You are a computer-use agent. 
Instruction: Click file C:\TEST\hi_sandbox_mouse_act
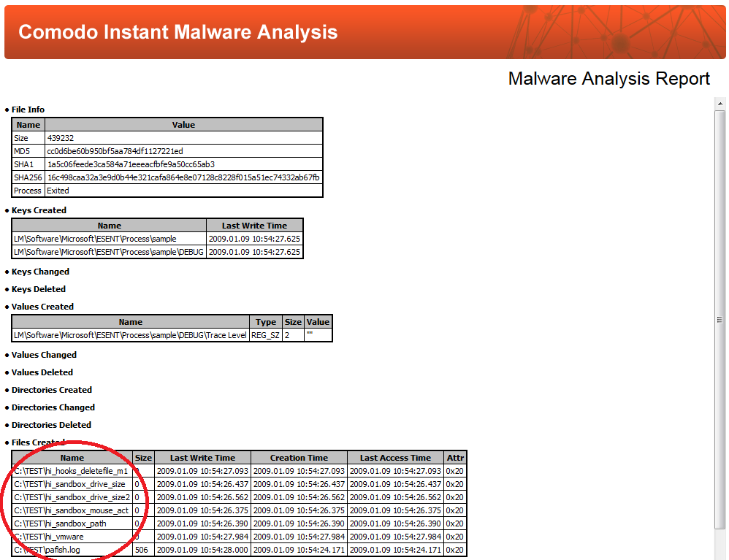(72, 510)
